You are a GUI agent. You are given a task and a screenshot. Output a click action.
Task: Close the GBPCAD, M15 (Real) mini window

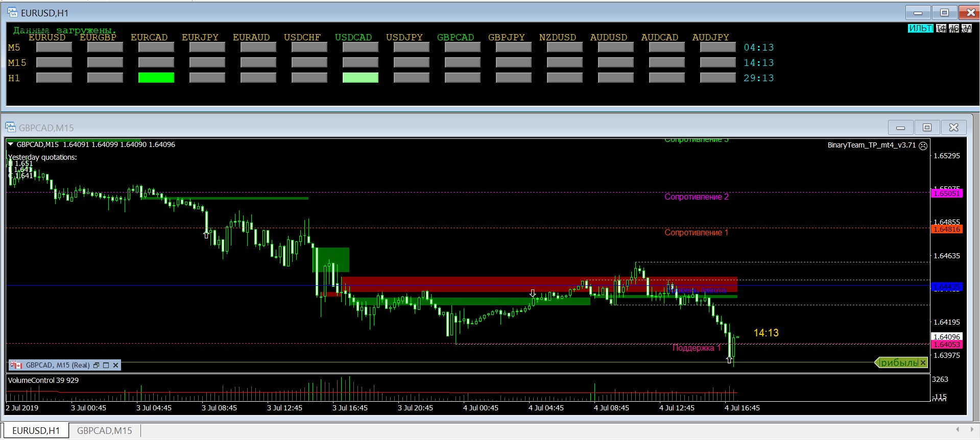click(x=116, y=365)
